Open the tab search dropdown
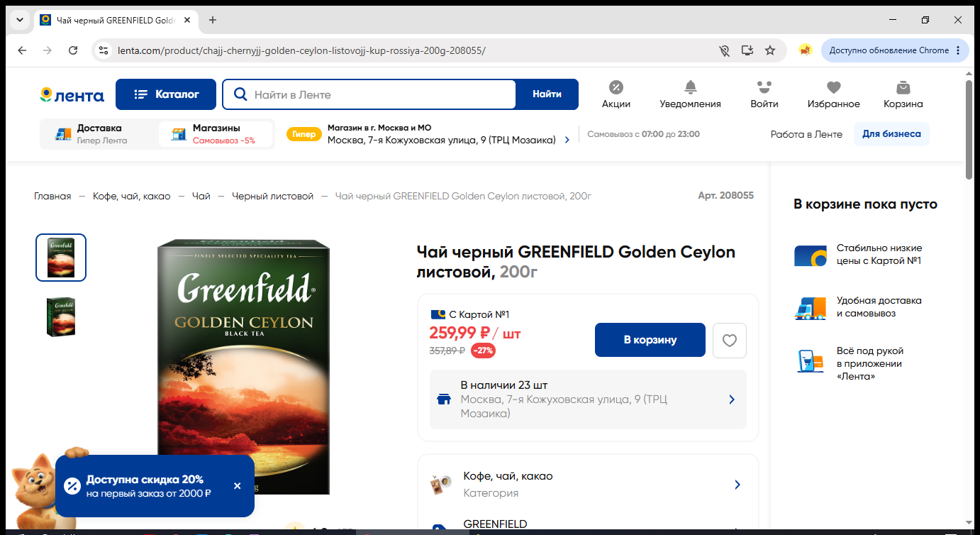The width and height of the screenshot is (980, 535). coord(19,20)
